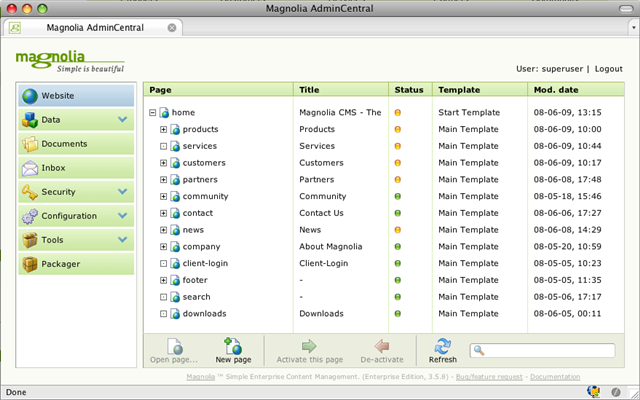Image resolution: width=640 pixels, height=400 pixels.
Task: Click the search magnifier icon
Action: point(479,351)
